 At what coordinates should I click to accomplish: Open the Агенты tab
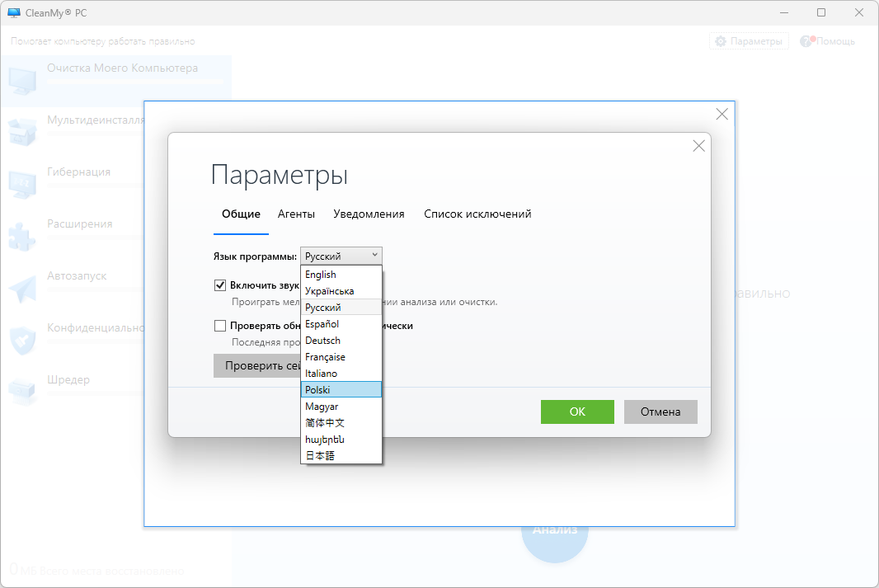pos(296,214)
